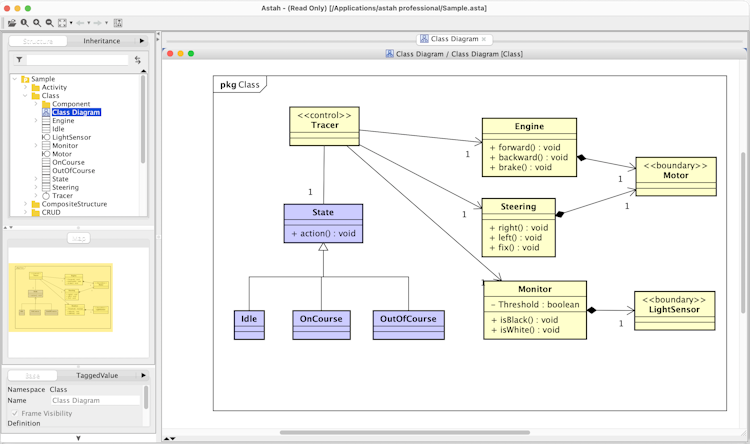Click the Activity folder icon in tree
The height and width of the screenshot is (444, 750).
tap(36, 88)
